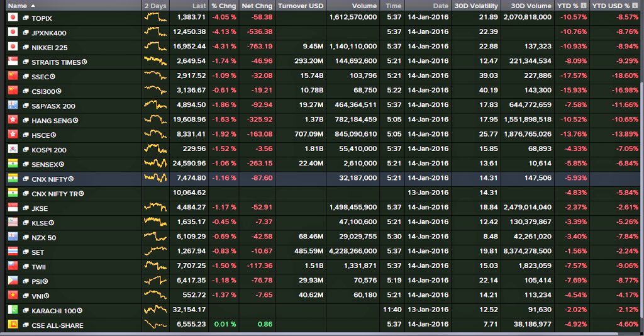Select the CNX NIFTY index name
Screen dimensions: 644x336
[50, 179]
